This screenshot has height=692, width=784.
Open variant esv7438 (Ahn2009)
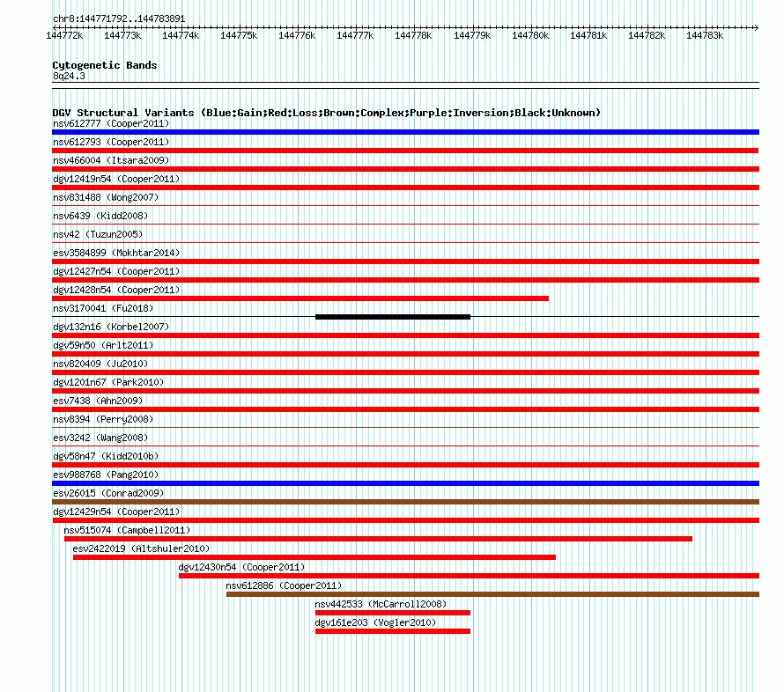point(98,401)
